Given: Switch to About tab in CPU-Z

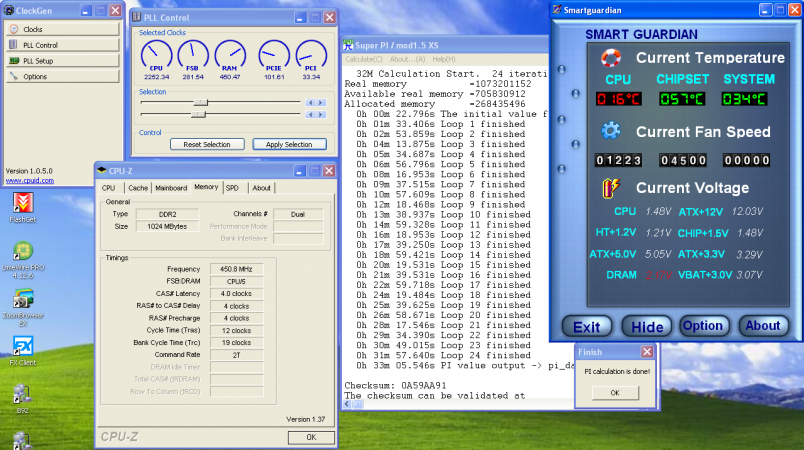Looking at the screenshot, I should (x=262, y=188).
